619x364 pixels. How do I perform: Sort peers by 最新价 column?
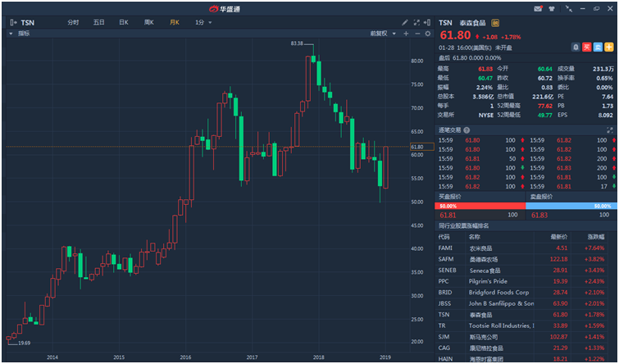(x=559, y=237)
